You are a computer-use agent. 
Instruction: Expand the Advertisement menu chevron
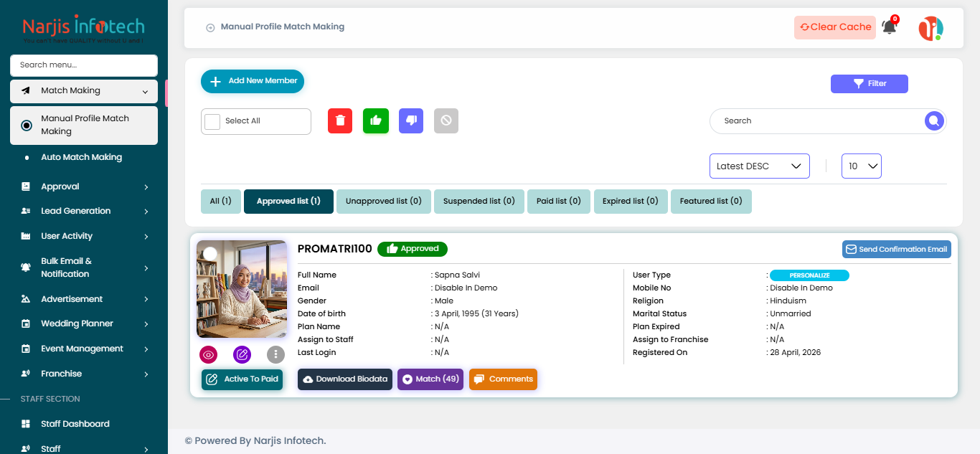click(146, 300)
